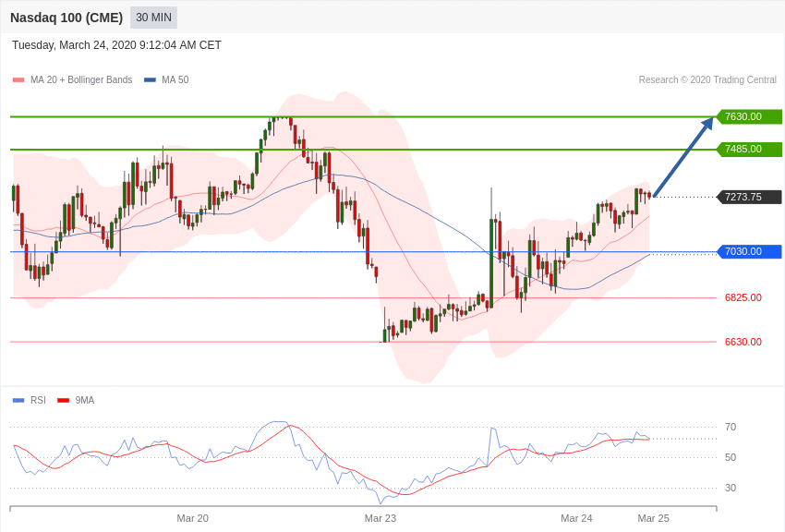Click the Research © 2020 Trading Central credit
This screenshot has width=785, height=532.
coord(707,79)
